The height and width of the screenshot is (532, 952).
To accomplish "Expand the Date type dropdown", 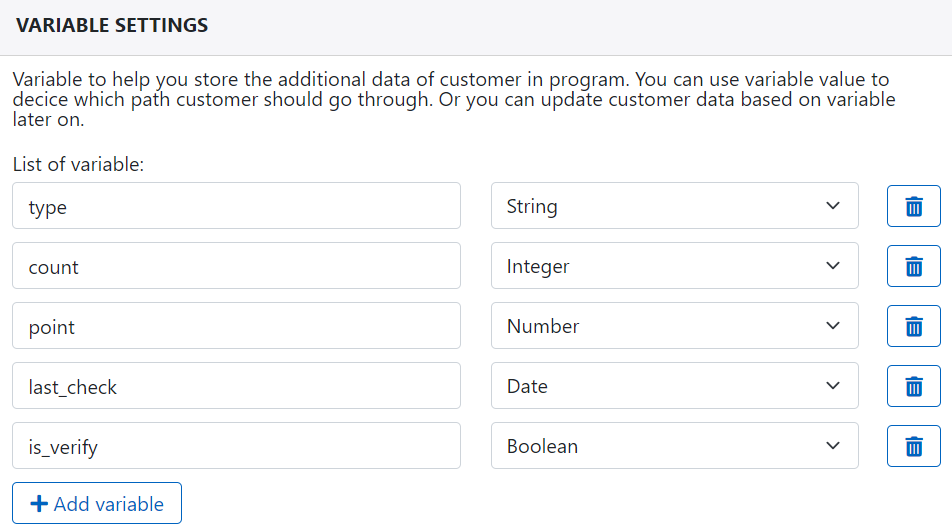I will 674,386.
